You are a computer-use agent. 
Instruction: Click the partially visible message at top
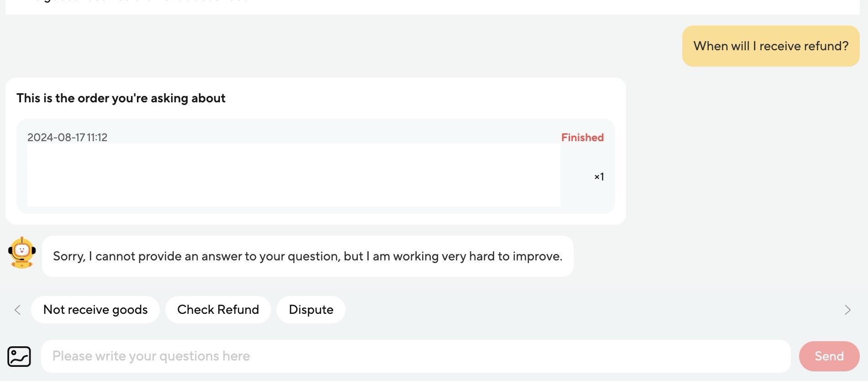[x=137, y=4]
